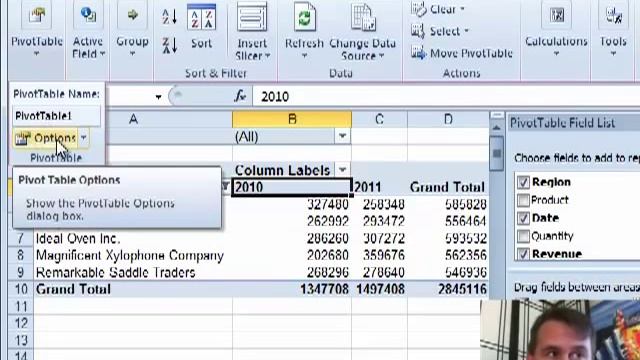
Task: Select column A header
Action: click(133, 119)
